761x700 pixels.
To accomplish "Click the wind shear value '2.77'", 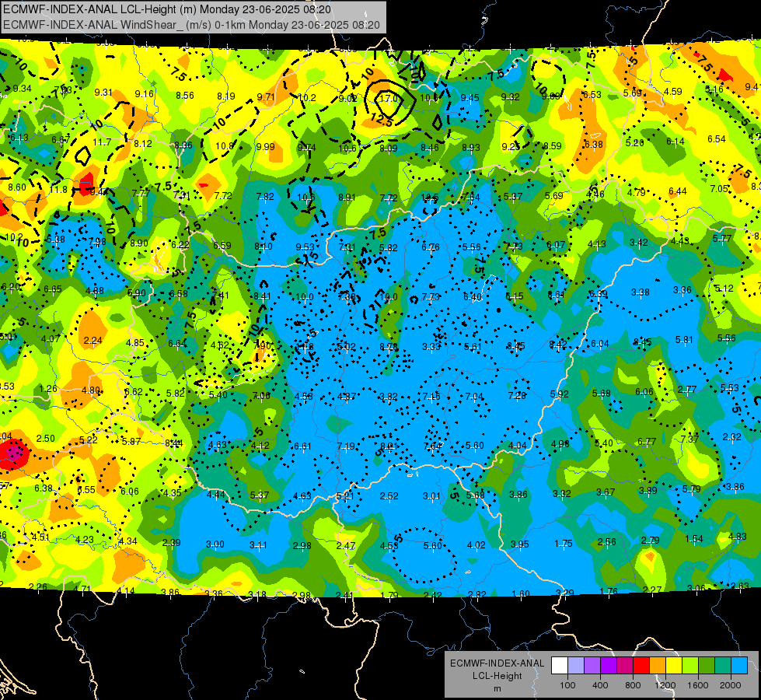I will tap(686, 389).
